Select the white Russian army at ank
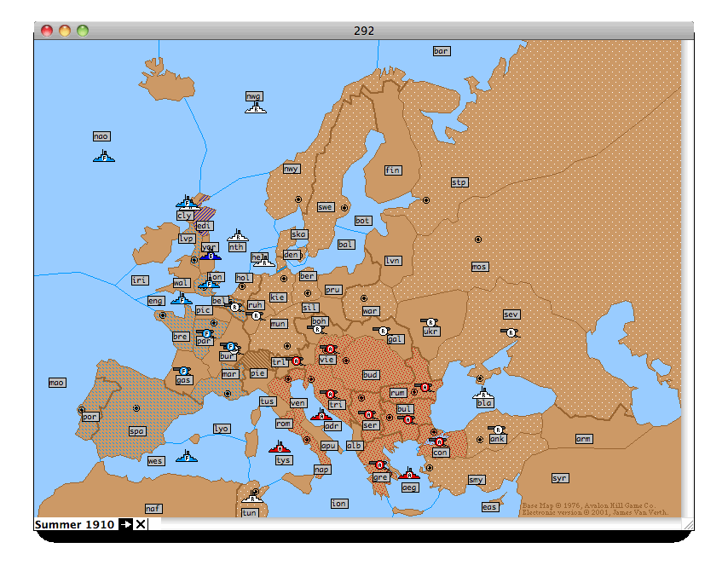This screenshot has height=577, width=728. pyautogui.click(x=497, y=430)
